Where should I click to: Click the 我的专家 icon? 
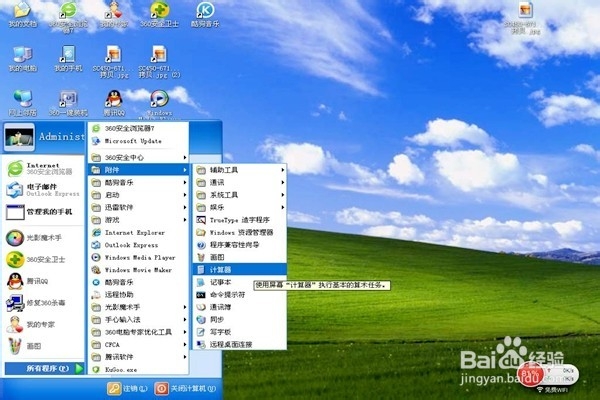point(15,325)
